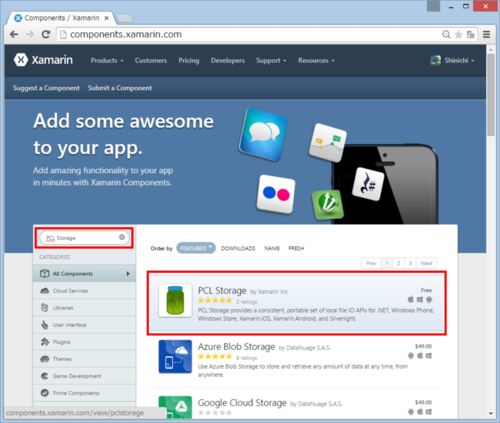
Task: Click the Flickr dots icon in banner
Action: pos(276,194)
